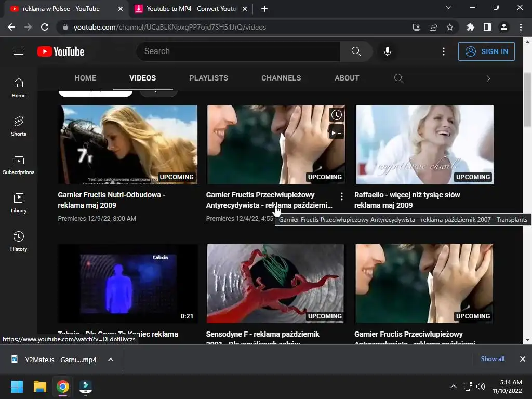Click the SIGN IN button
532x399 pixels.
[486, 51]
